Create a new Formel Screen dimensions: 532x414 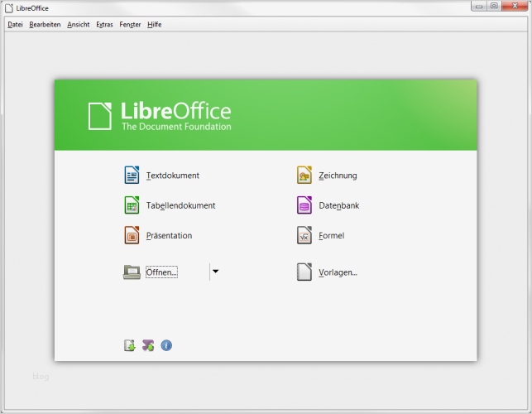tap(332, 235)
